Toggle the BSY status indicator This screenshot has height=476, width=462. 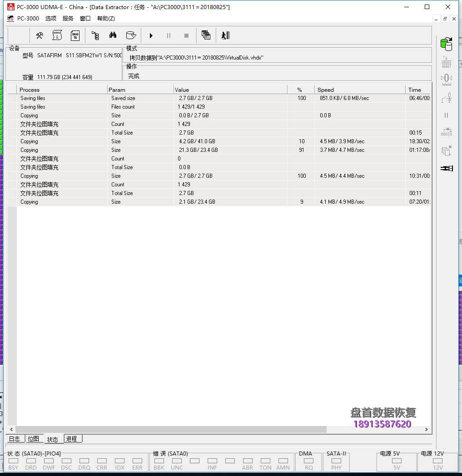pyautogui.click(x=13, y=461)
